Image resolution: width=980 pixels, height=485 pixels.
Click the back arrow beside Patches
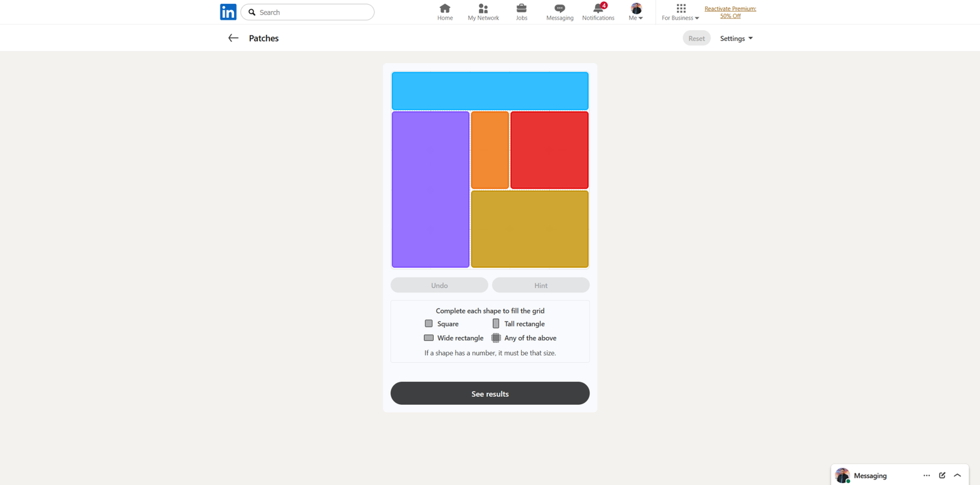[233, 38]
